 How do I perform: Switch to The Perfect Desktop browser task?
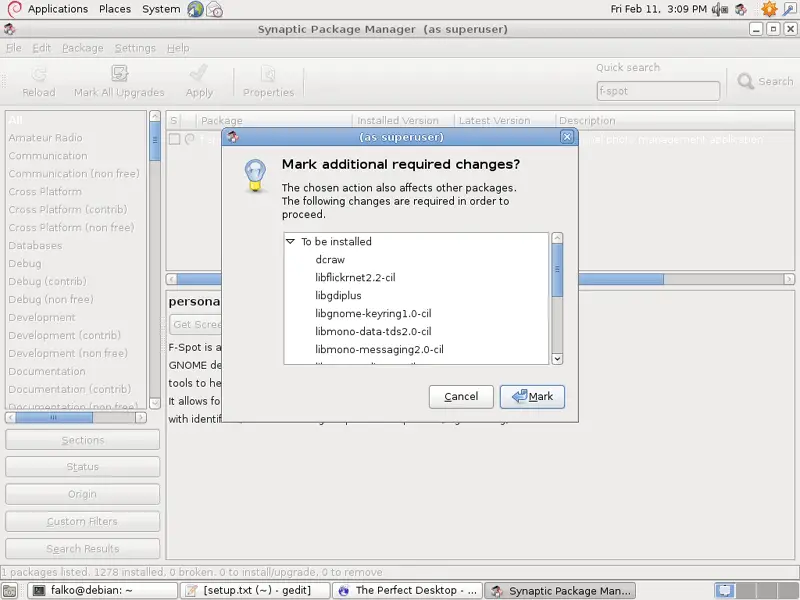pos(407,591)
